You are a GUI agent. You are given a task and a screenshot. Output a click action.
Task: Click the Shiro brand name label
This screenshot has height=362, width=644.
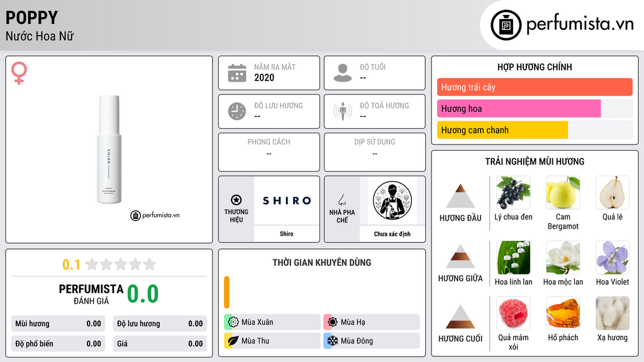coord(287,234)
